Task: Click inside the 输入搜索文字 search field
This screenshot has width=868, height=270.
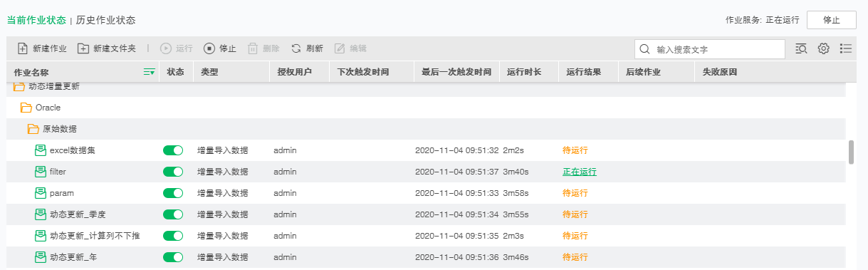Action: (x=709, y=49)
